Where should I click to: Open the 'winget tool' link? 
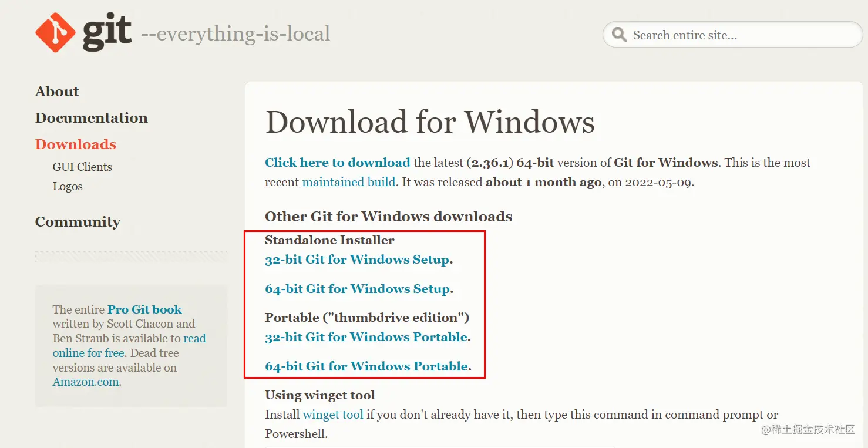333,415
